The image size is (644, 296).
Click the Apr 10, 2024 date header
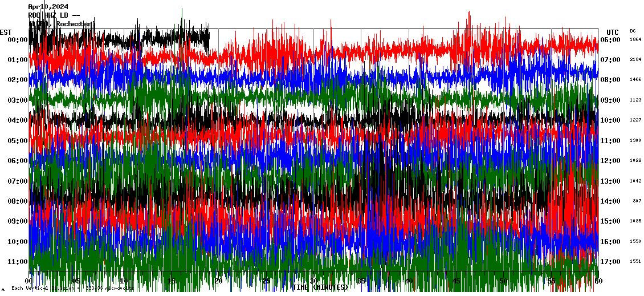pos(48,7)
